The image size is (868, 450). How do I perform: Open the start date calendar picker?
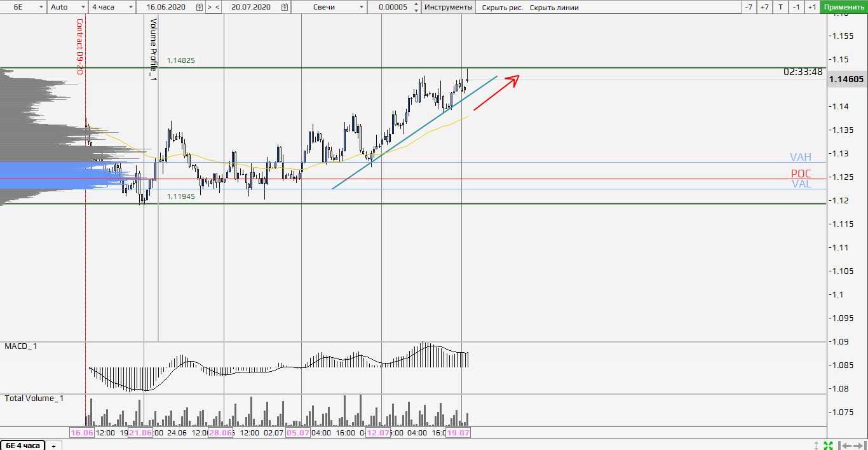click(200, 7)
